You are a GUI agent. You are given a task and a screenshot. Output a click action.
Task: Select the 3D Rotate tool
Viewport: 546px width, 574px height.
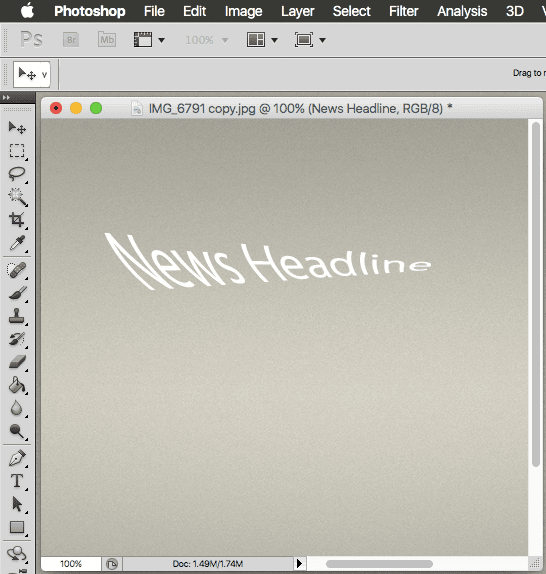pyautogui.click(x=17, y=554)
